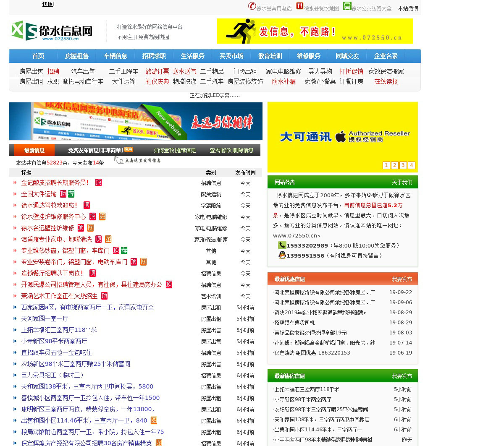This screenshot has height=446, width=504.
Task: Click the 顶 badge beside 徐水通达驾校欢迎您
Action: [x=87, y=205]
